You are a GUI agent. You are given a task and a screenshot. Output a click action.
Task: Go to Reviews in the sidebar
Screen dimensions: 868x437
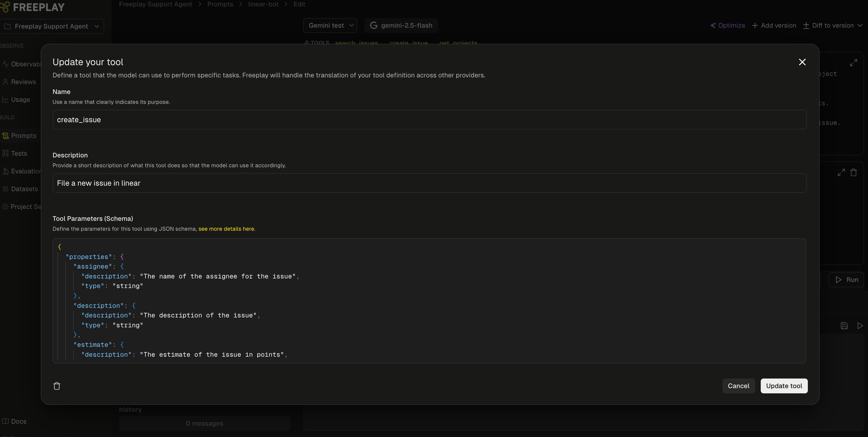(23, 82)
